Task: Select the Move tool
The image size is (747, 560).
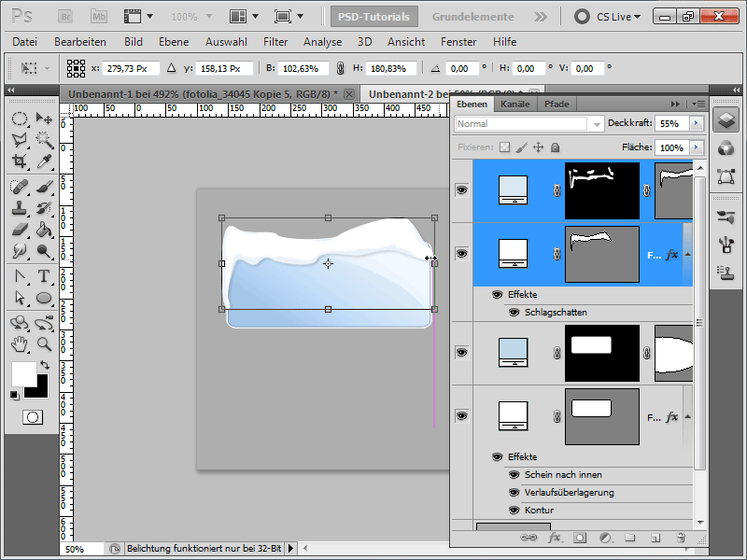Action: point(44,119)
